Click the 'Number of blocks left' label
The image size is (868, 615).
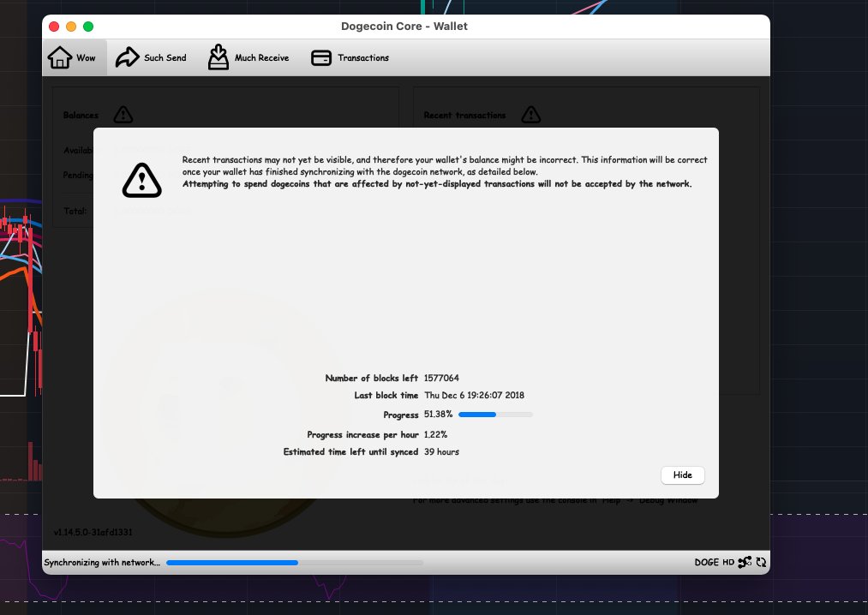pos(371,378)
